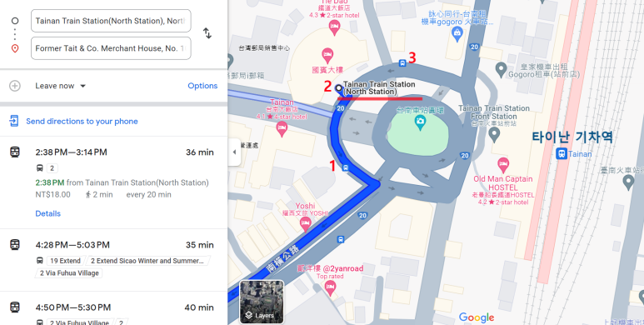Open the Layers satellite thumbnail
The width and height of the screenshot is (644, 325).
pyautogui.click(x=262, y=302)
